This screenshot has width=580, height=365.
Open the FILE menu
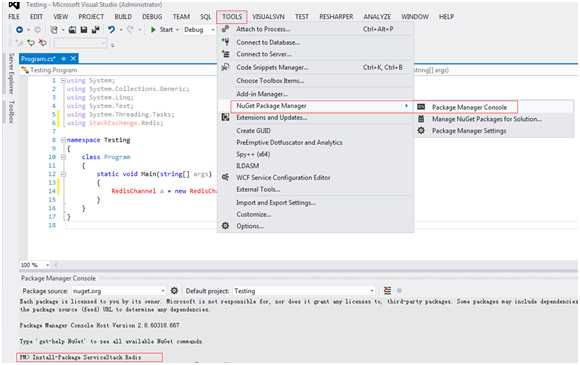click(14, 17)
